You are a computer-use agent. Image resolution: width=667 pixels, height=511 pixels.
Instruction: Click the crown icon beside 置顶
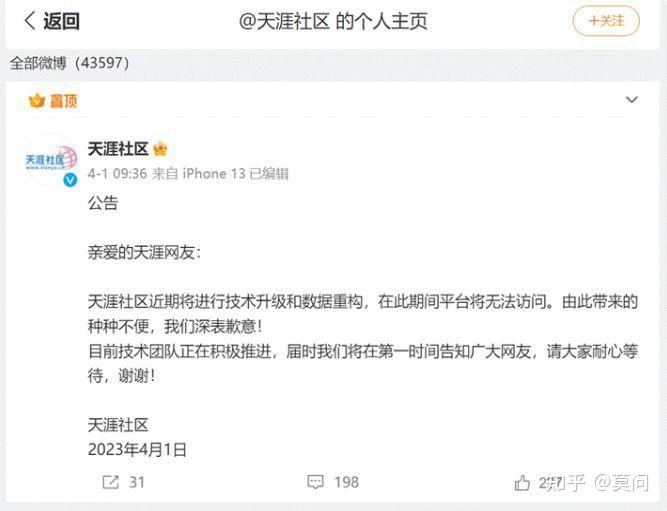37,101
